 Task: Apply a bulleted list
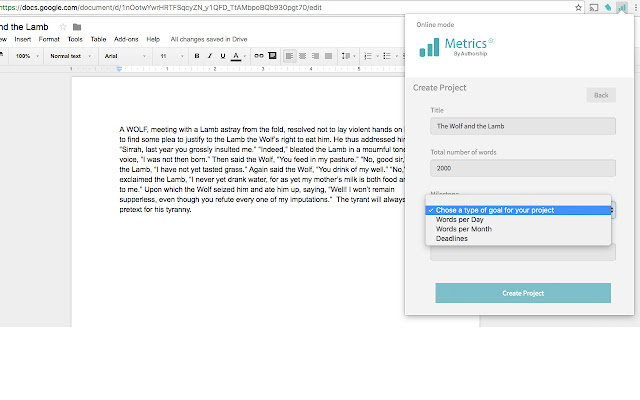[x=389, y=56]
